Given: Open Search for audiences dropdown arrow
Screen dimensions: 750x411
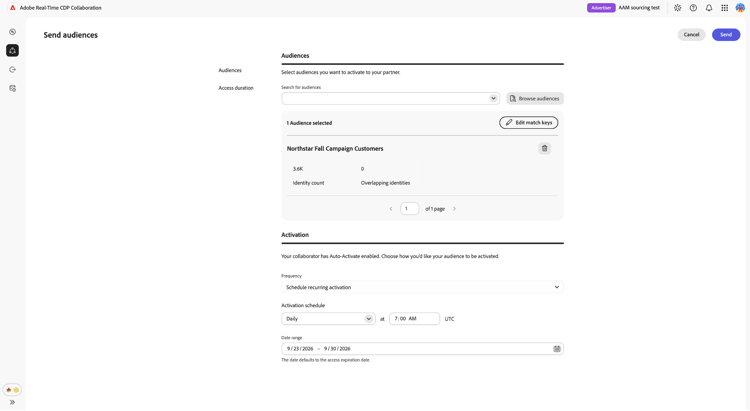Looking at the screenshot, I should pyautogui.click(x=493, y=98).
